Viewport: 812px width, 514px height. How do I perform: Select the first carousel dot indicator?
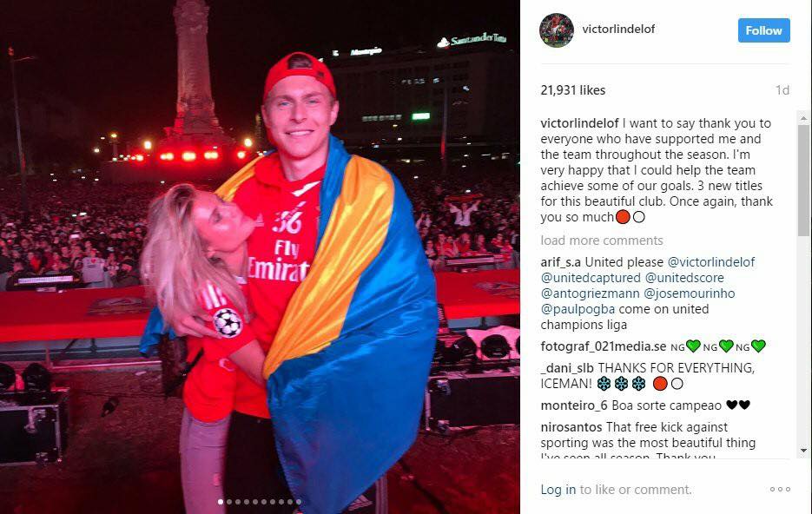(x=221, y=502)
